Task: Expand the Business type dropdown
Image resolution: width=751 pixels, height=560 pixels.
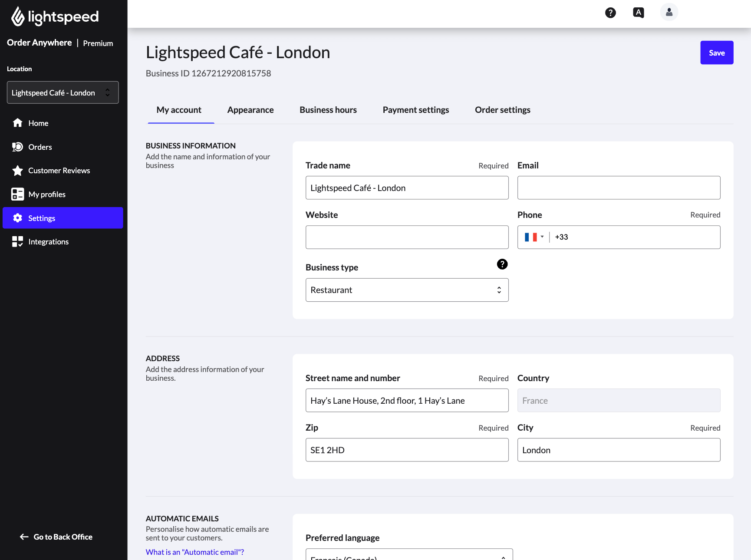Action: point(407,290)
